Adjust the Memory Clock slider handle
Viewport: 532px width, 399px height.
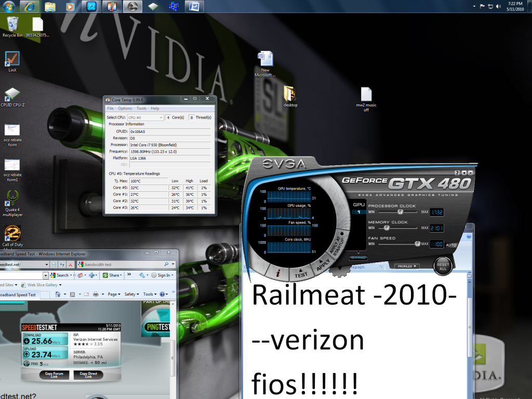point(386,228)
